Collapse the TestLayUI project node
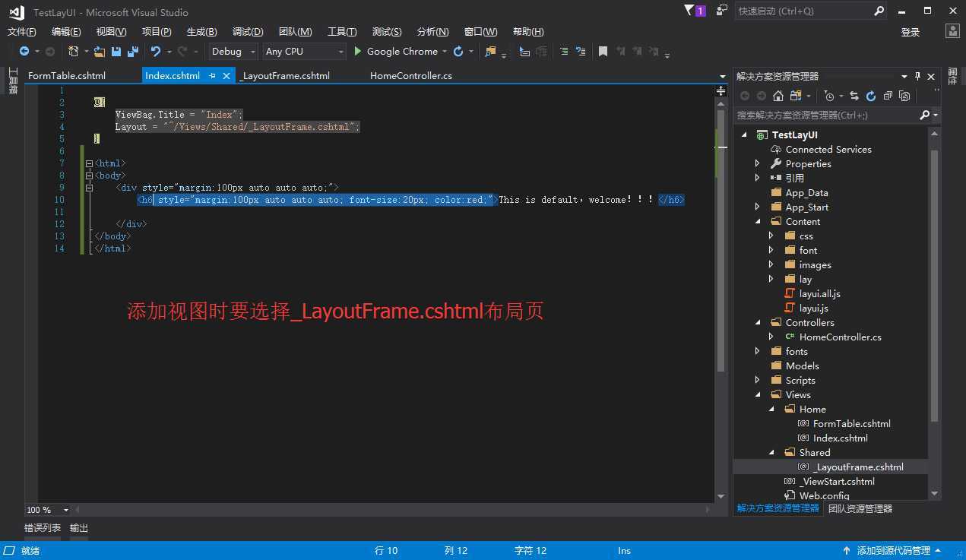966x560 pixels. click(x=744, y=135)
